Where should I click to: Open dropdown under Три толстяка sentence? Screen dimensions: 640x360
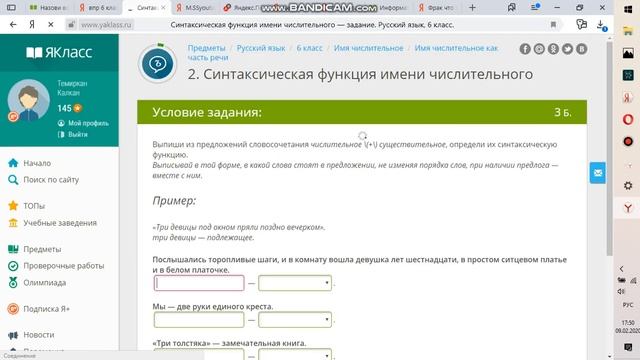295,355
